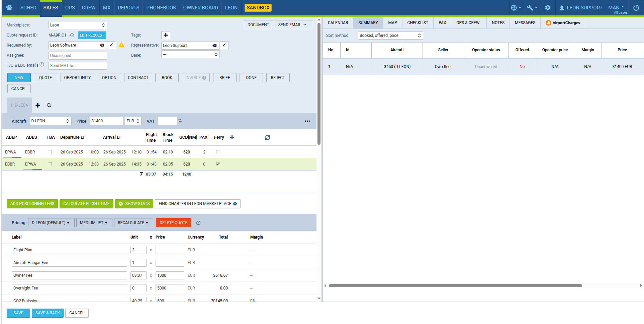Click the pricing history clock icon

tap(198, 223)
